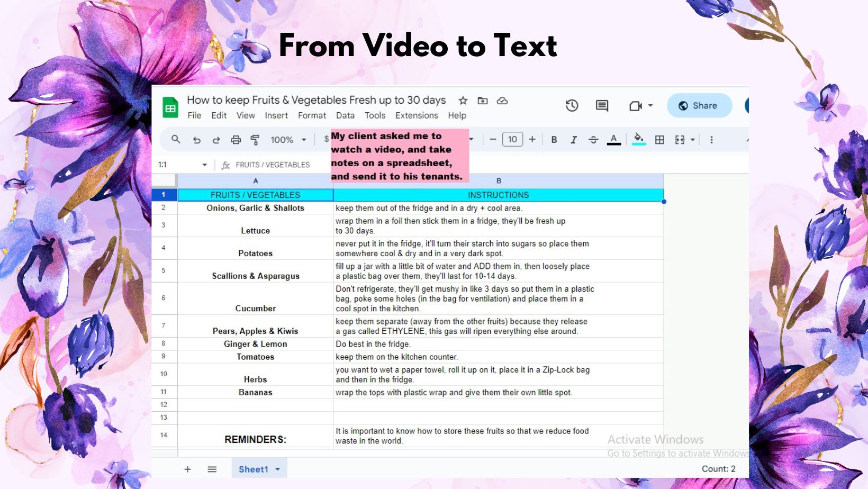This screenshot has width=868, height=489.
Task: Open the Sheet1 tab options arrow
Action: click(x=277, y=469)
